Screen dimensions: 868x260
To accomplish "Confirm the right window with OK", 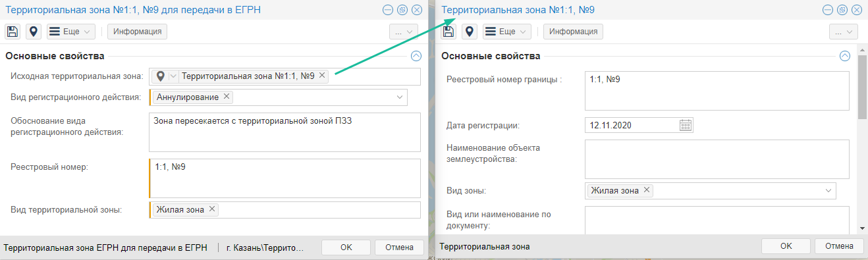I will pos(786,246).
